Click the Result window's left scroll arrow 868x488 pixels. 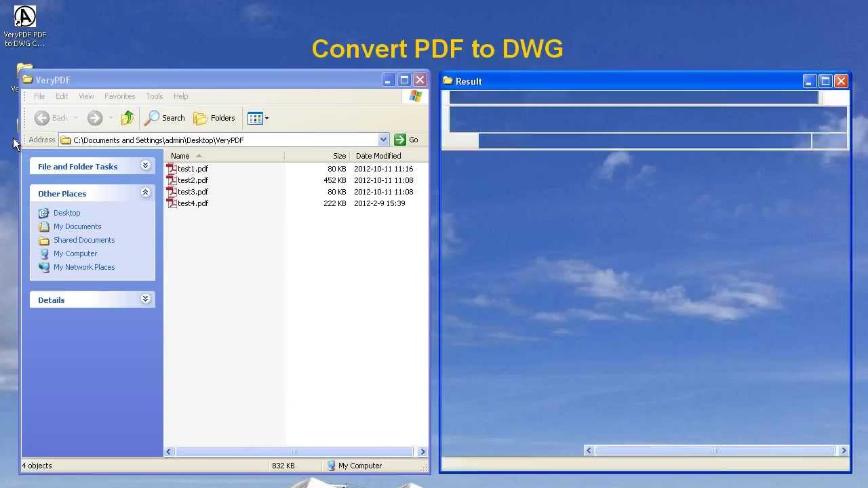[589, 450]
